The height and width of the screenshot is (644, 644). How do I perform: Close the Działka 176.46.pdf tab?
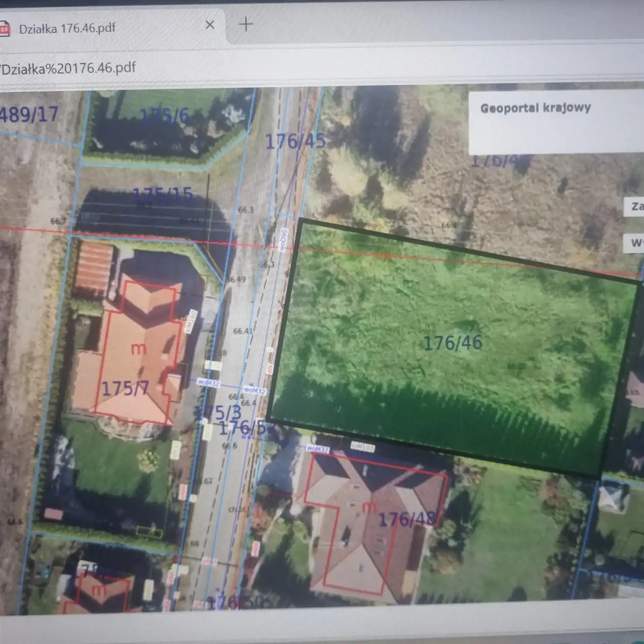[210, 25]
